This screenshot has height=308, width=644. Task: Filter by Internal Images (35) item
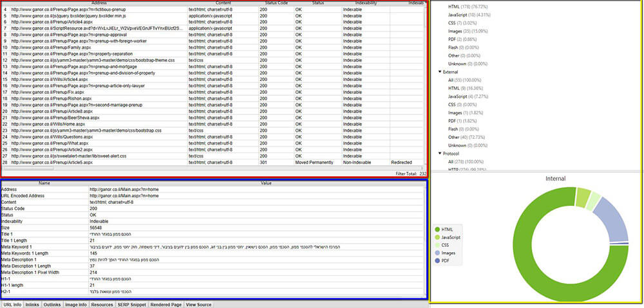coord(459,31)
